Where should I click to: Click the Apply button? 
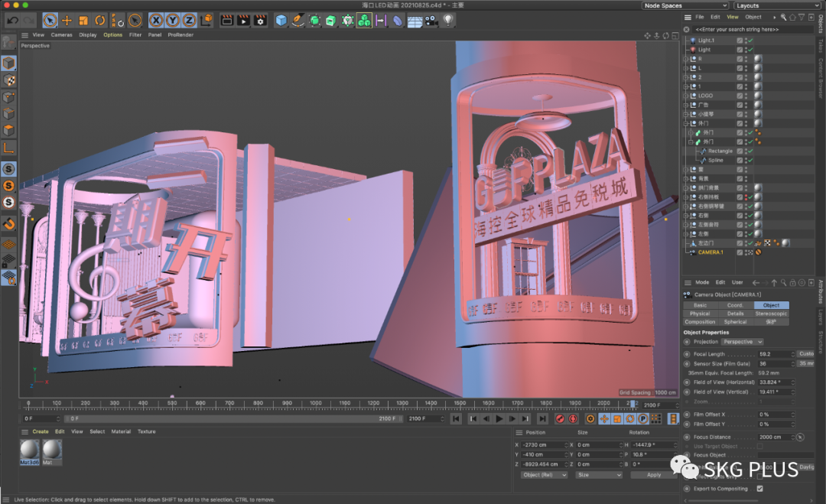tap(653, 475)
